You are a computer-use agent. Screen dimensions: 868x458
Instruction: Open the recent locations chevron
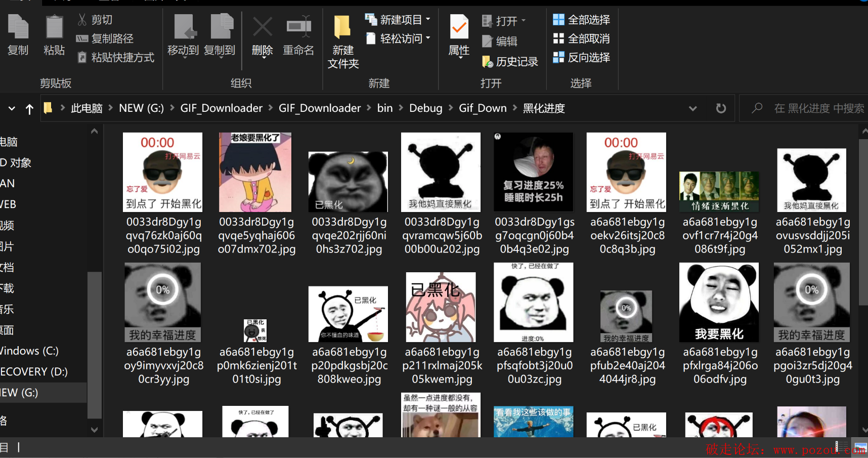pos(12,108)
